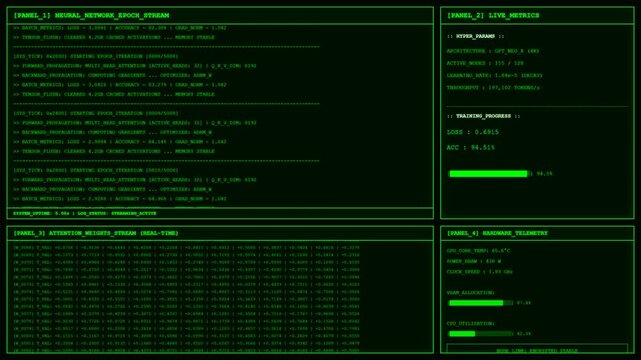Screen dimensions: 641x360
Task: Click the GPU_UTILIZATION progress bar
Action: pos(480,334)
